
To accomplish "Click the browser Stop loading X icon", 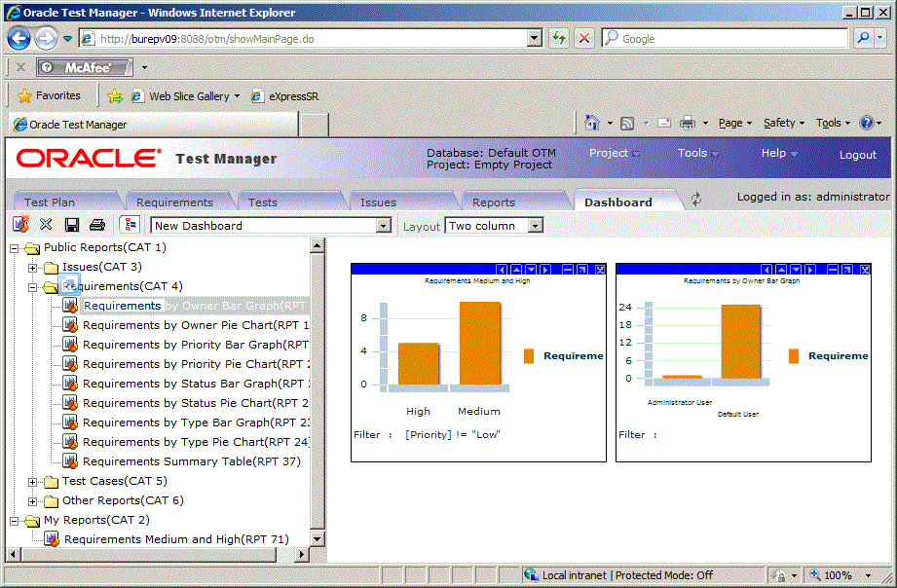I will (584, 38).
